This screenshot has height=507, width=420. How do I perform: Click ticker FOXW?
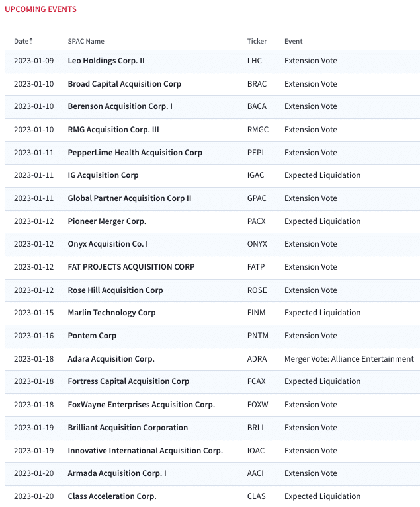pos(257,405)
